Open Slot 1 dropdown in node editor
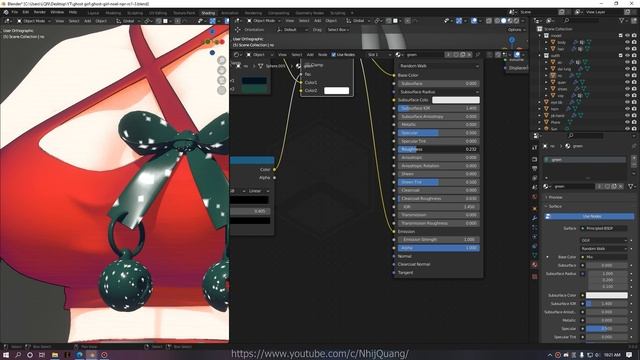Viewport: 640px width, 360px height. pyautogui.click(x=379, y=54)
